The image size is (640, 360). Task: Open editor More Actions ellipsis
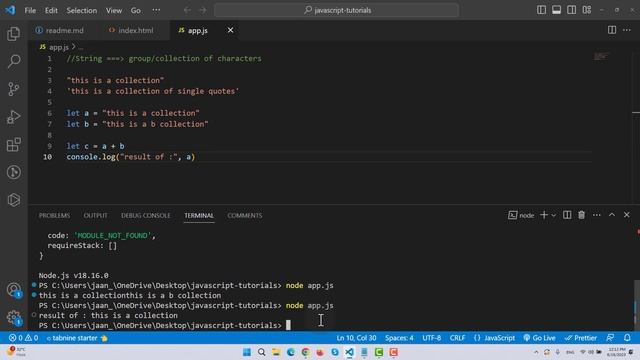tap(627, 30)
